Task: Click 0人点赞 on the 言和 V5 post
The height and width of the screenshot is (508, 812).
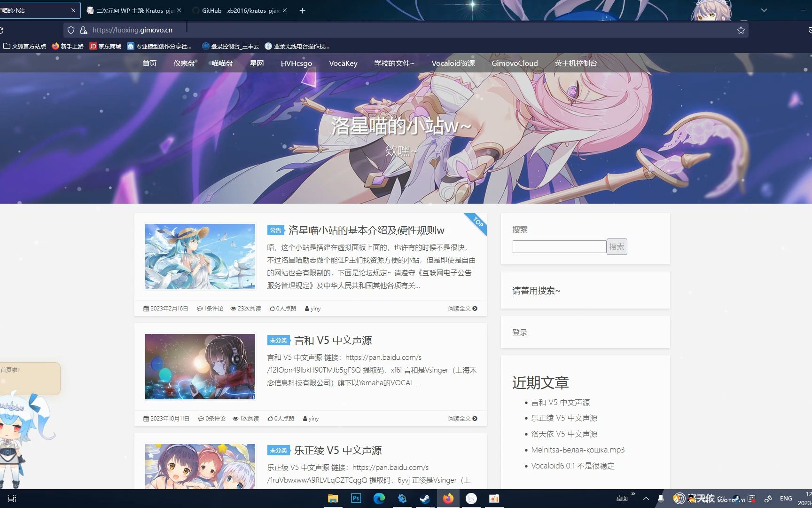Action: [281, 419]
